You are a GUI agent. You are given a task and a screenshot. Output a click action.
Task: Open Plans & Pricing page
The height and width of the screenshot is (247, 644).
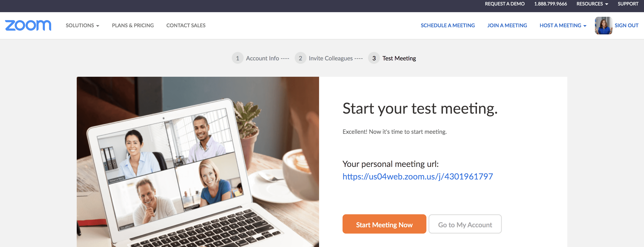[133, 26]
